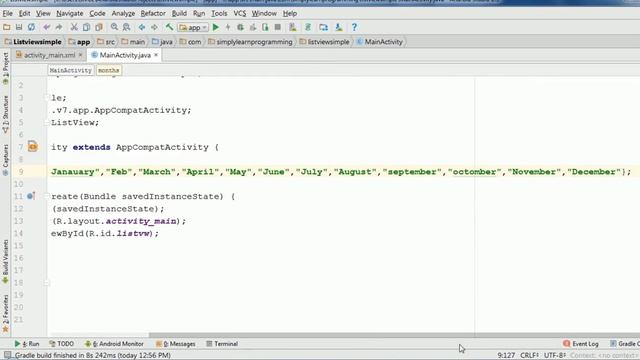Click the java folder breadcrumb
Screen dimensions: 640x360
coord(162,42)
